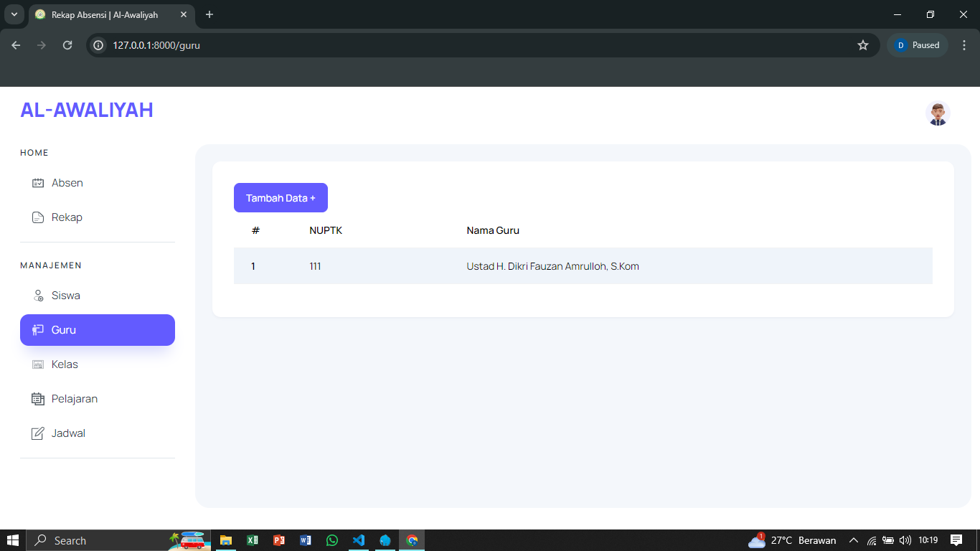Click the AL-AWALIYAH logo link
Viewport: 980px width, 551px height.
click(x=87, y=110)
